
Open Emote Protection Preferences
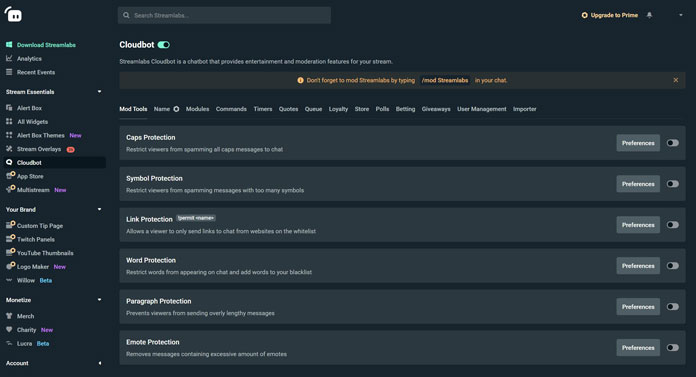(x=638, y=347)
